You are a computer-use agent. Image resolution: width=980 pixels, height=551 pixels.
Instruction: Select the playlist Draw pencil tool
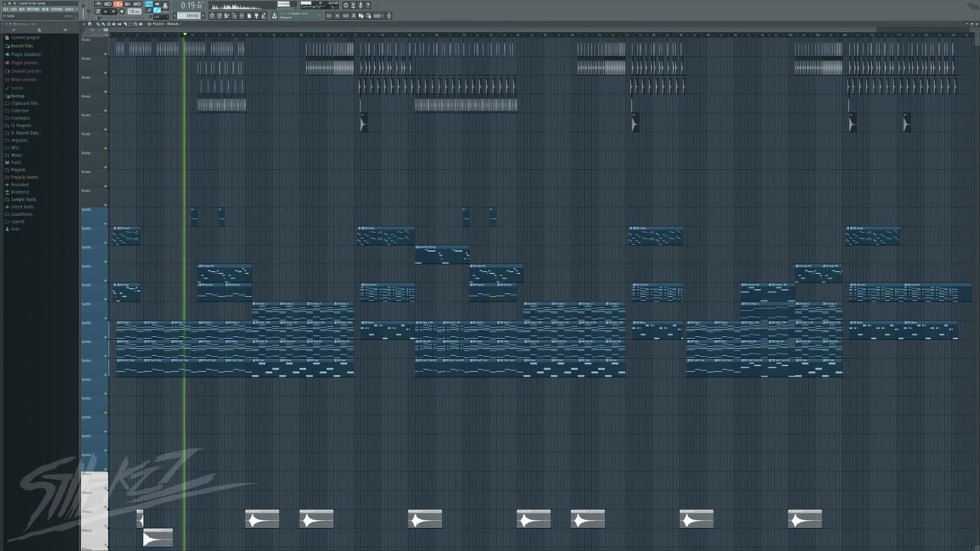tap(98, 24)
